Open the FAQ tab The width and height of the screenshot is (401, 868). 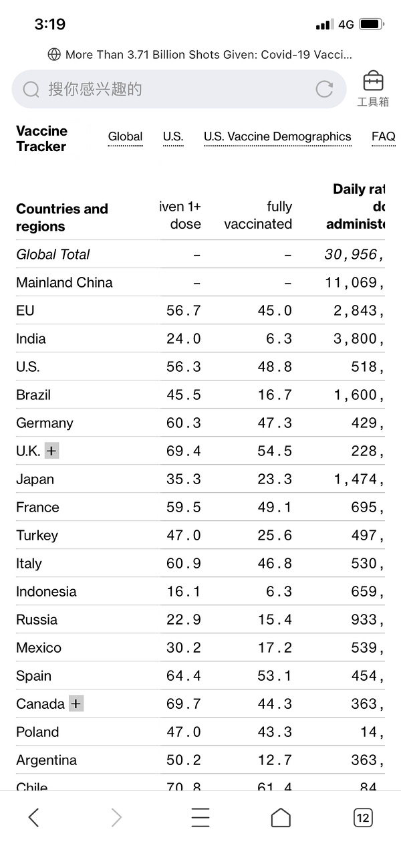click(383, 136)
